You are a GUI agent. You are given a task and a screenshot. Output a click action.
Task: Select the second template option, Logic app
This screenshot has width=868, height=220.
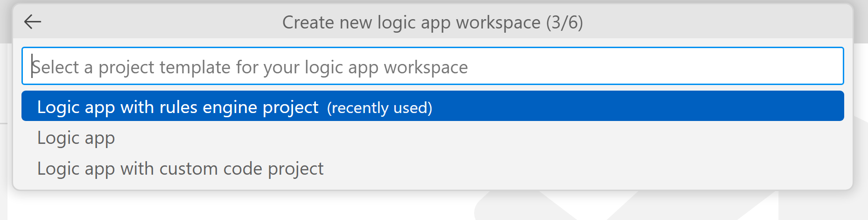point(433,138)
